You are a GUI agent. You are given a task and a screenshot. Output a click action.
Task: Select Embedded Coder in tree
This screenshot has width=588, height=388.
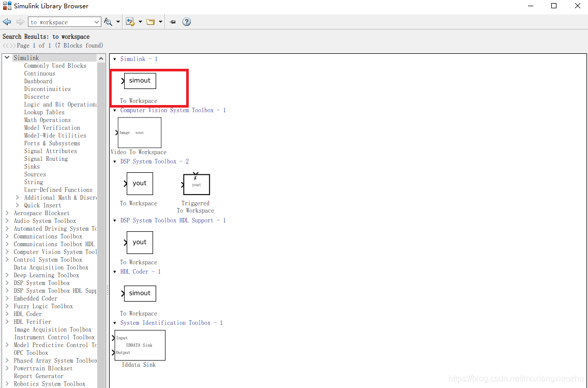(36, 299)
